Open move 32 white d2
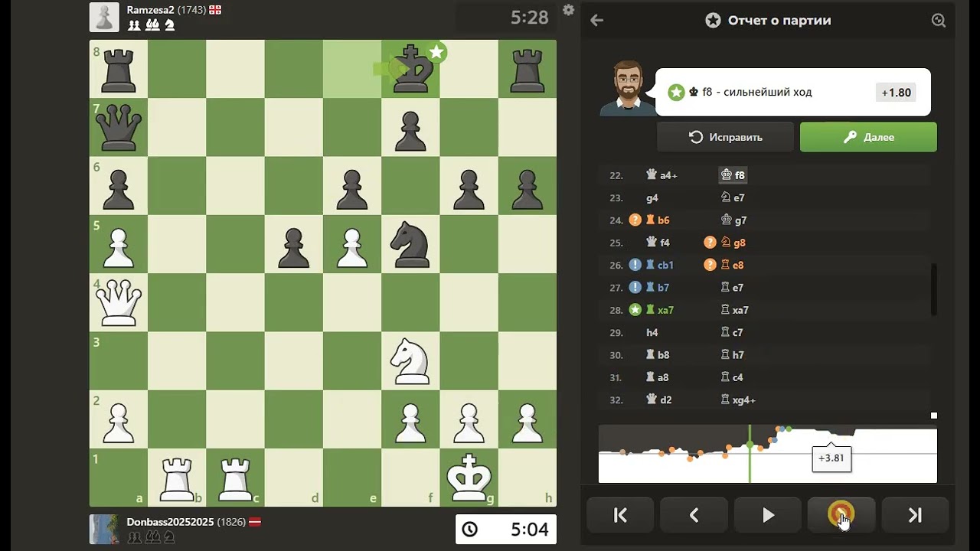980x551 pixels. [658, 400]
